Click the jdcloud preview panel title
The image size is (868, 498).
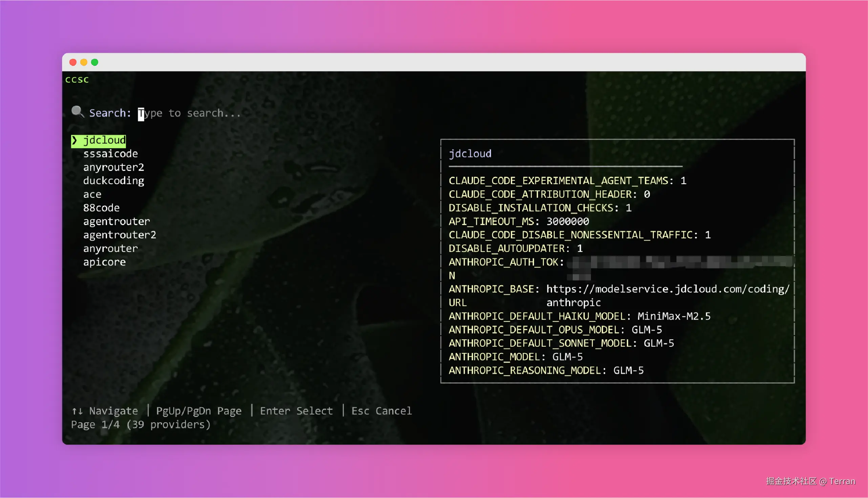coord(470,154)
